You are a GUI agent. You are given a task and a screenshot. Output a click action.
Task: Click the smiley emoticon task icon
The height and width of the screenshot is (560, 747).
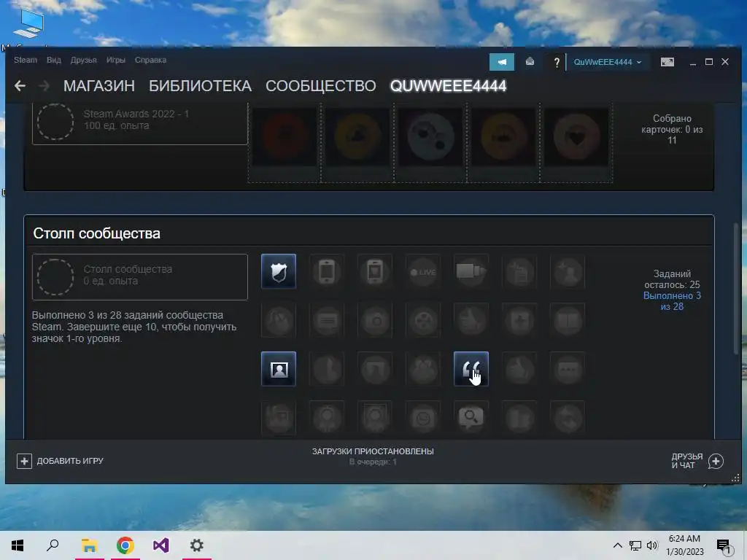[423, 418]
